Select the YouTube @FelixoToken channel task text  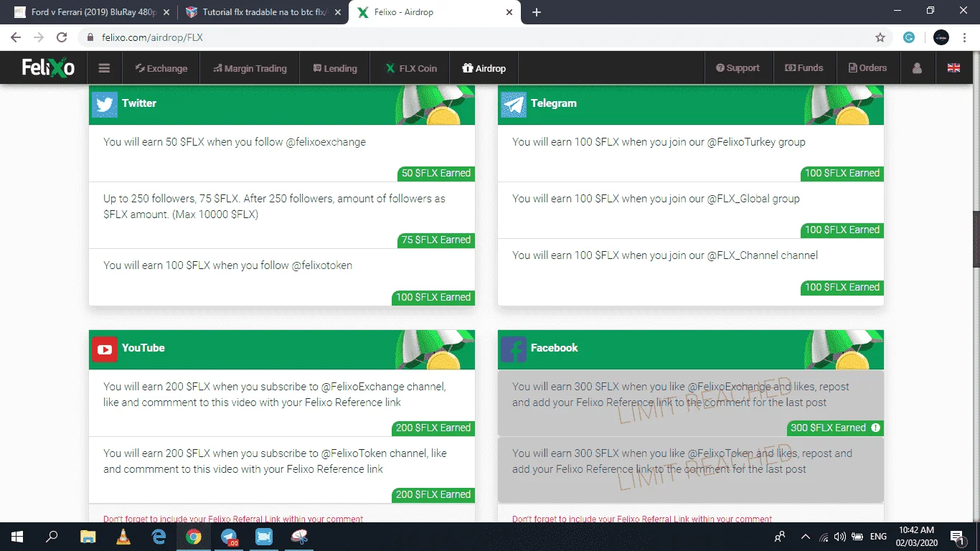pos(275,461)
